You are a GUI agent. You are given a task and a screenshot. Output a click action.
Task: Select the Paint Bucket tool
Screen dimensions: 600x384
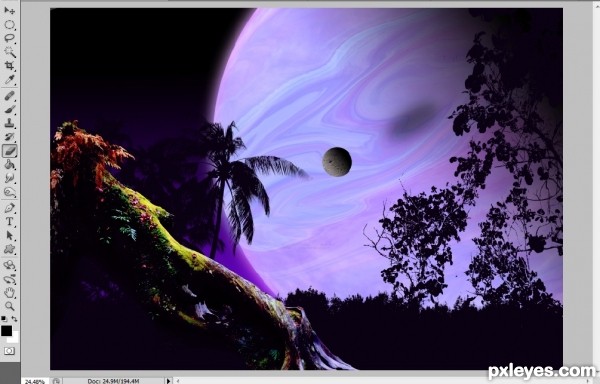[x=10, y=164]
